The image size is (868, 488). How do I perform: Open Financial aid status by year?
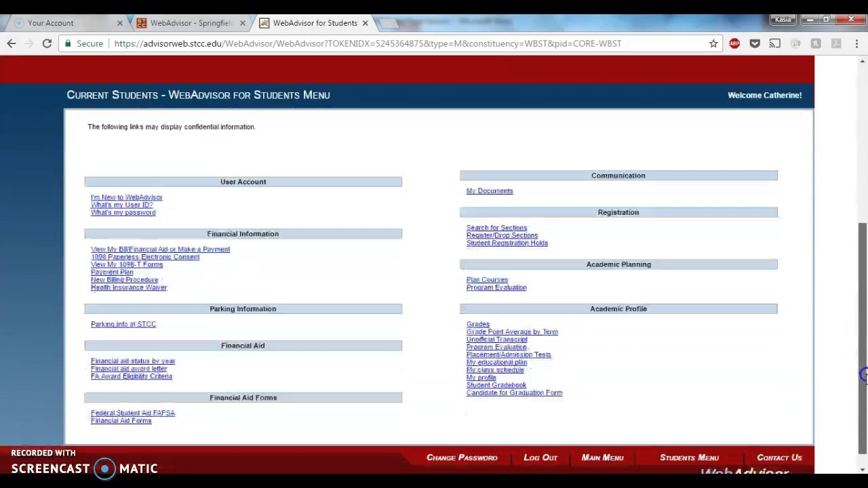point(133,361)
